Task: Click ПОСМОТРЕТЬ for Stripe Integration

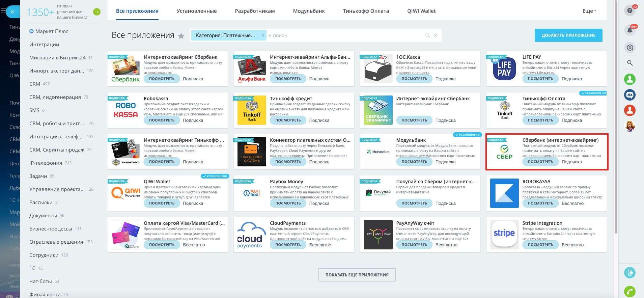Action: pyautogui.click(x=540, y=245)
